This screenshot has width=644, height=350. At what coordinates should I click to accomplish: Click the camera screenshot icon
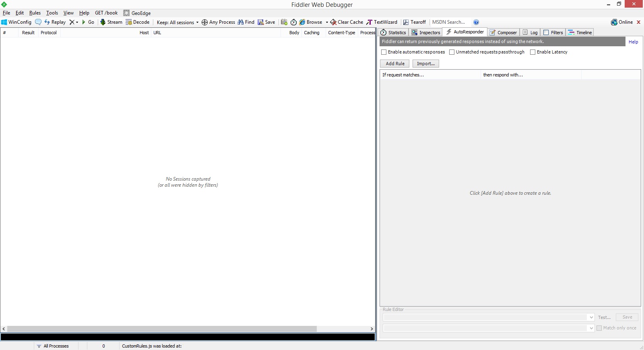(x=284, y=22)
